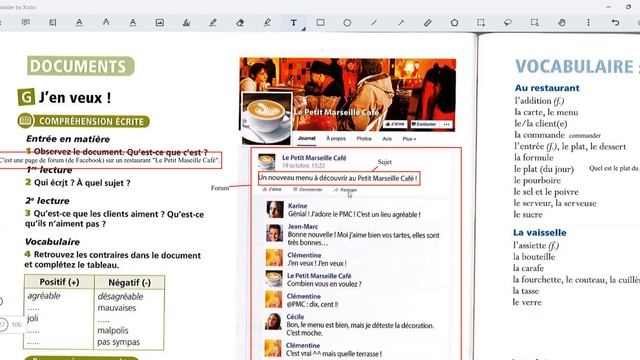This screenshot has width=640, height=360.
Task: Click the 'Forum' annotation label
Action: 220,188
